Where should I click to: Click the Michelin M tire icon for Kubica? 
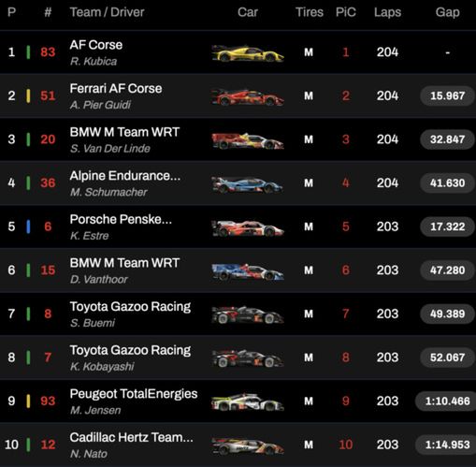pos(309,52)
